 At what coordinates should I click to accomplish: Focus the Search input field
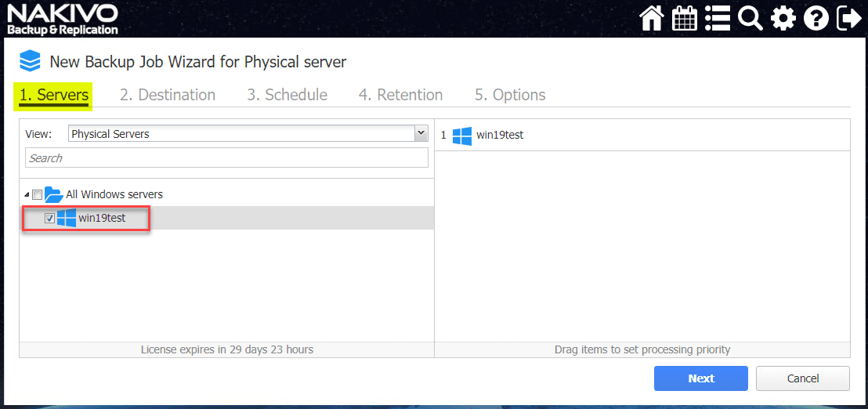click(x=226, y=157)
